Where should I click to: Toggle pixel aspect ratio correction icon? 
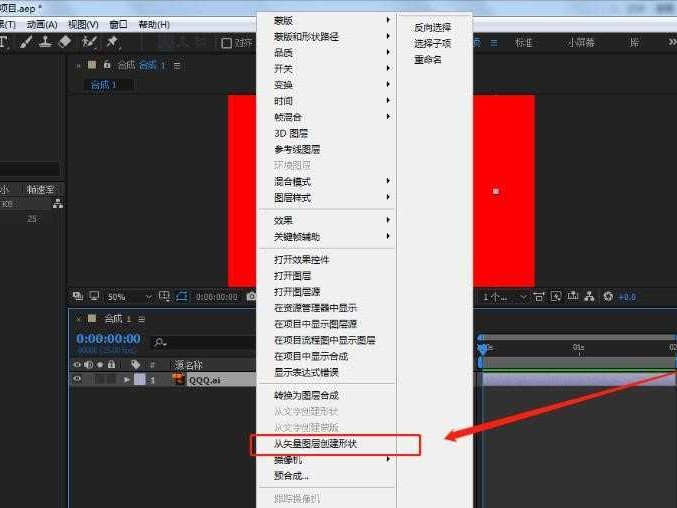[x=538, y=297]
